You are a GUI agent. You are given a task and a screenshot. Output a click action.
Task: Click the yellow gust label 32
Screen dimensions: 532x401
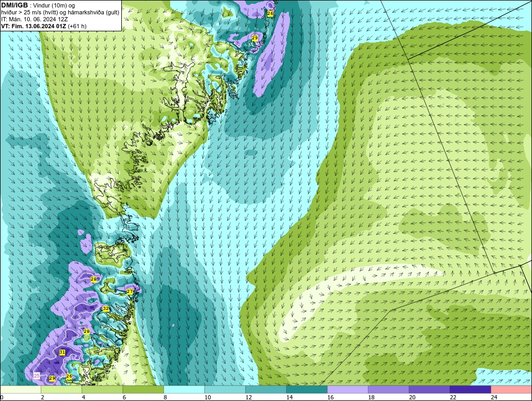106,309
